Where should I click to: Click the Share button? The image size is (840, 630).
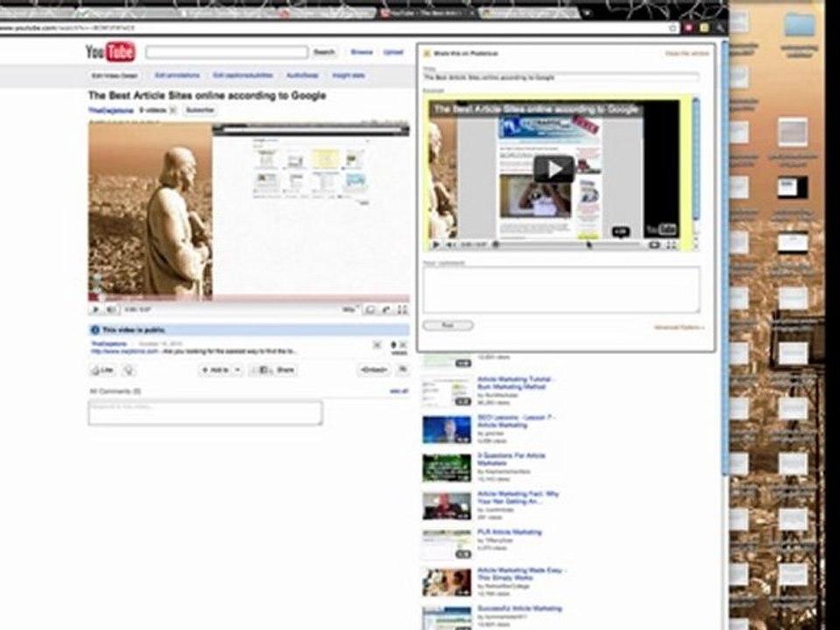point(273,369)
